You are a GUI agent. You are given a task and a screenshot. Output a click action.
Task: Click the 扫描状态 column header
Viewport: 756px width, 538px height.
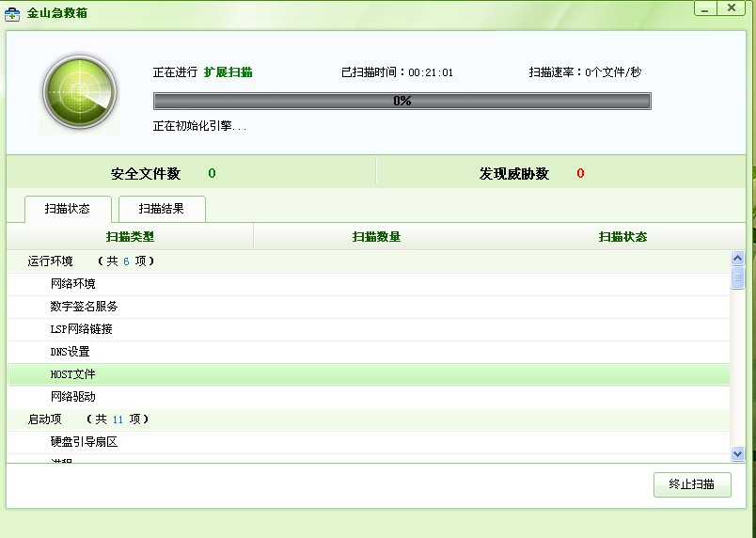point(622,236)
